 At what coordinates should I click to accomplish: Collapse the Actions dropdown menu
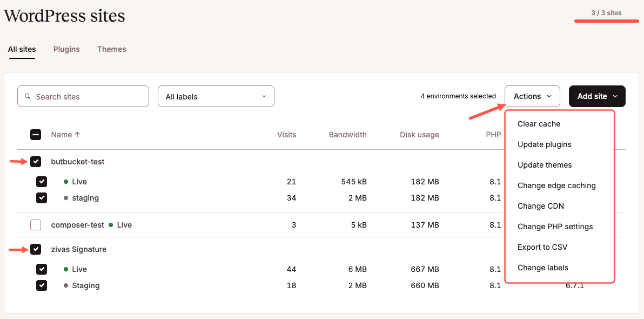(532, 96)
